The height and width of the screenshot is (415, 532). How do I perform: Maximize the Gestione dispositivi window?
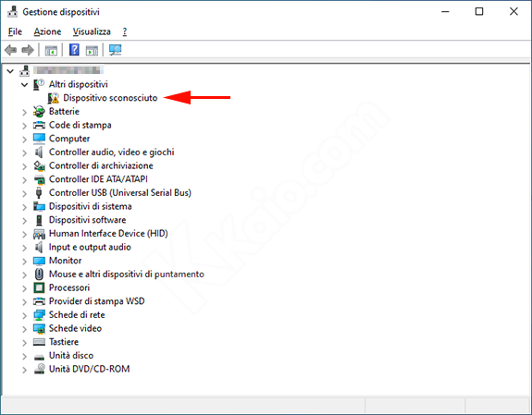pos(479,11)
